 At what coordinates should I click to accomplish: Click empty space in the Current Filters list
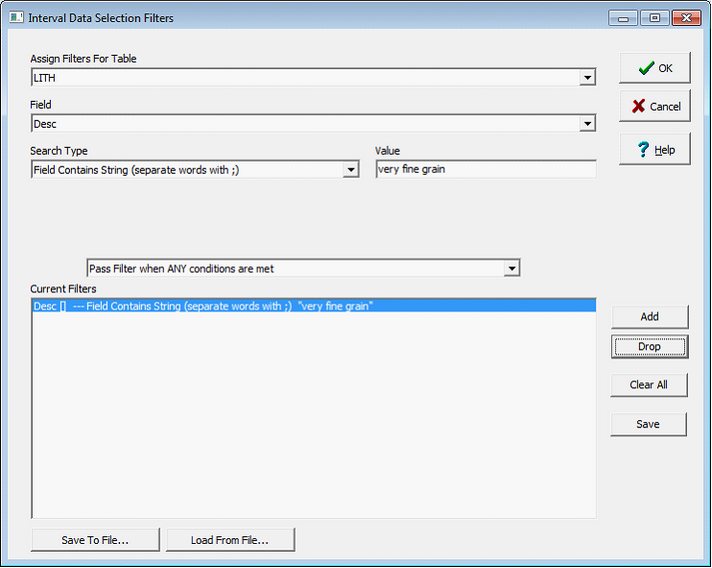[300, 420]
